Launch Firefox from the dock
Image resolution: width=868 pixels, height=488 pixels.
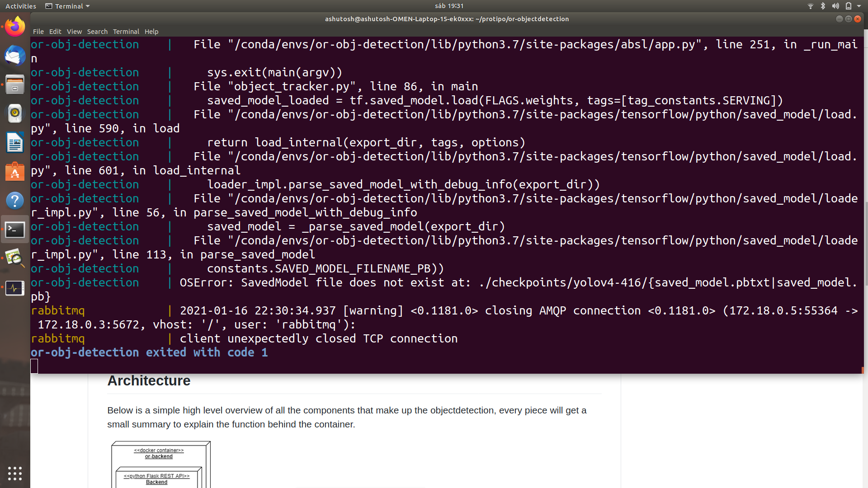(x=15, y=26)
